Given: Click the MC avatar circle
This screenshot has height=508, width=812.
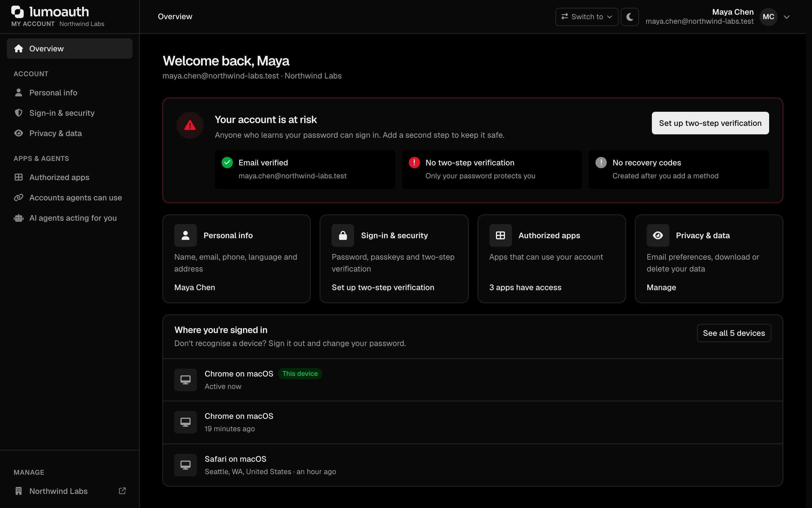Looking at the screenshot, I should 768,17.
